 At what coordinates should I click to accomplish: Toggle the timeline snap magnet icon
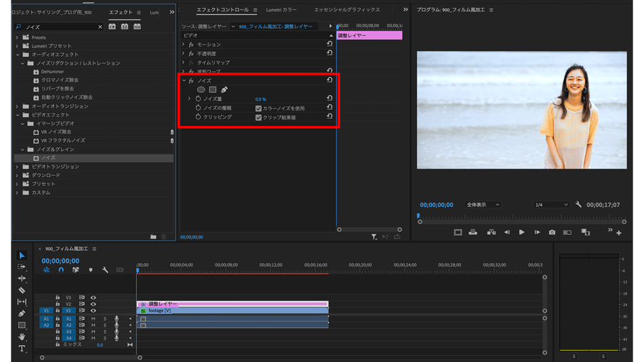click(61, 270)
